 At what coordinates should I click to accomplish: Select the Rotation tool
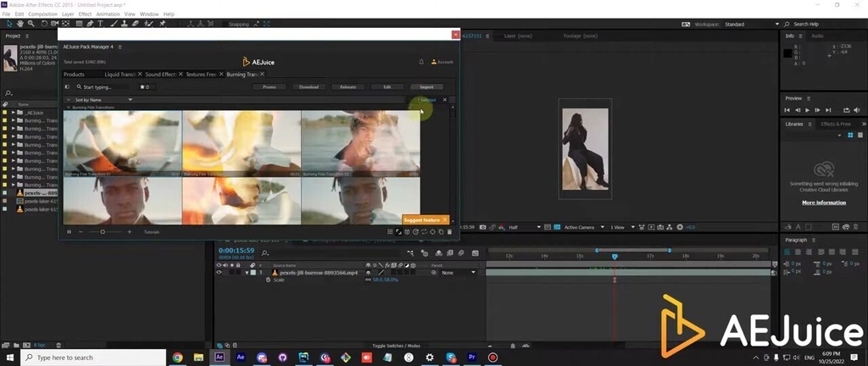coord(44,24)
